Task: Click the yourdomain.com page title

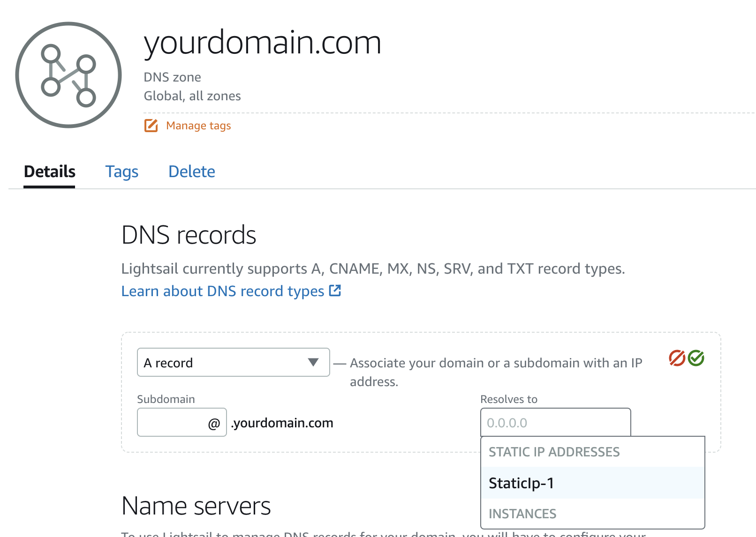Action: coord(263,42)
